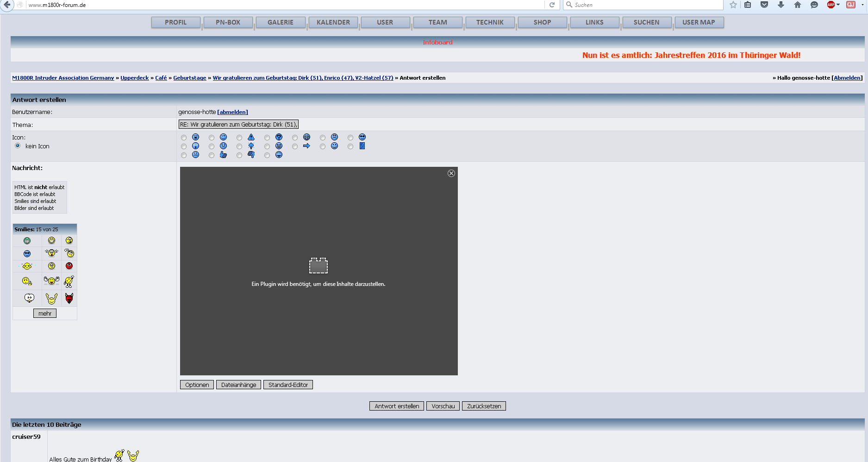Open the Adblock Plus dropdown arrow
The height and width of the screenshot is (462, 868).
pos(838,5)
